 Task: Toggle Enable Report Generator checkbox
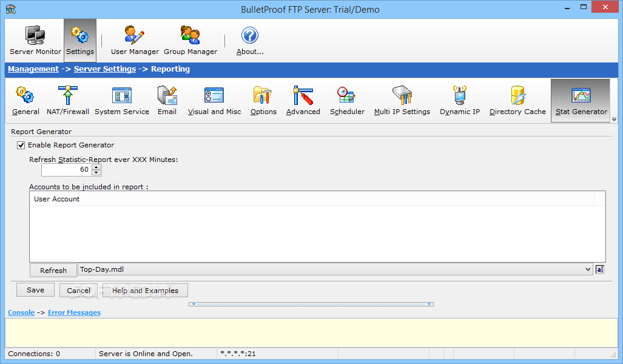[x=21, y=146]
